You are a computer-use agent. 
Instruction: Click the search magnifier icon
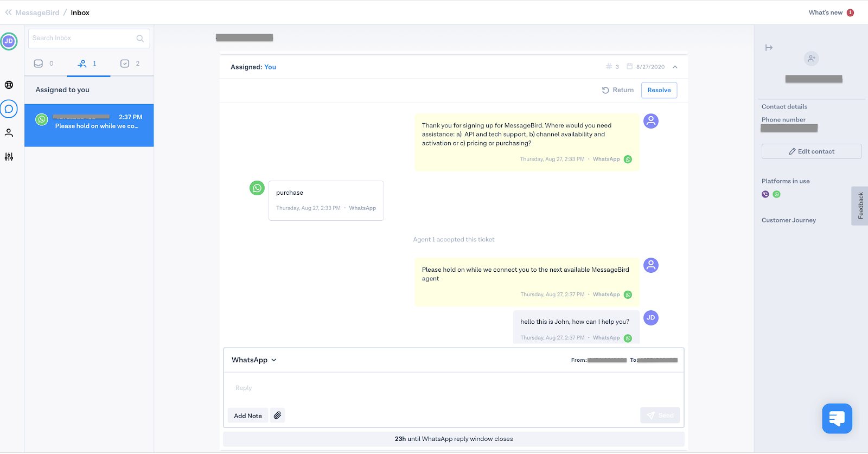pyautogui.click(x=140, y=39)
